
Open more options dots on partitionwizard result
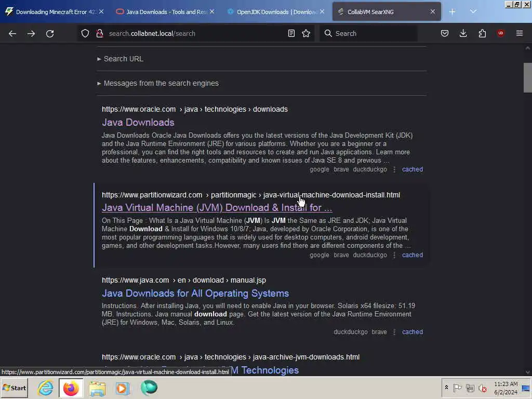point(394,255)
